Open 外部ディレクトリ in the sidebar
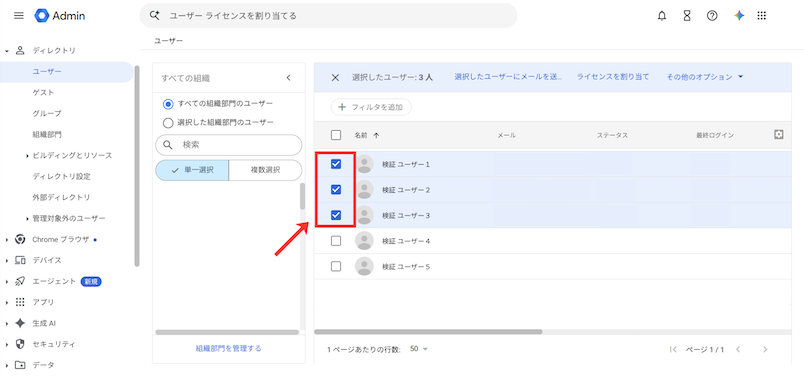Image resolution: width=804 pixels, height=380 pixels. pyautogui.click(x=62, y=197)
